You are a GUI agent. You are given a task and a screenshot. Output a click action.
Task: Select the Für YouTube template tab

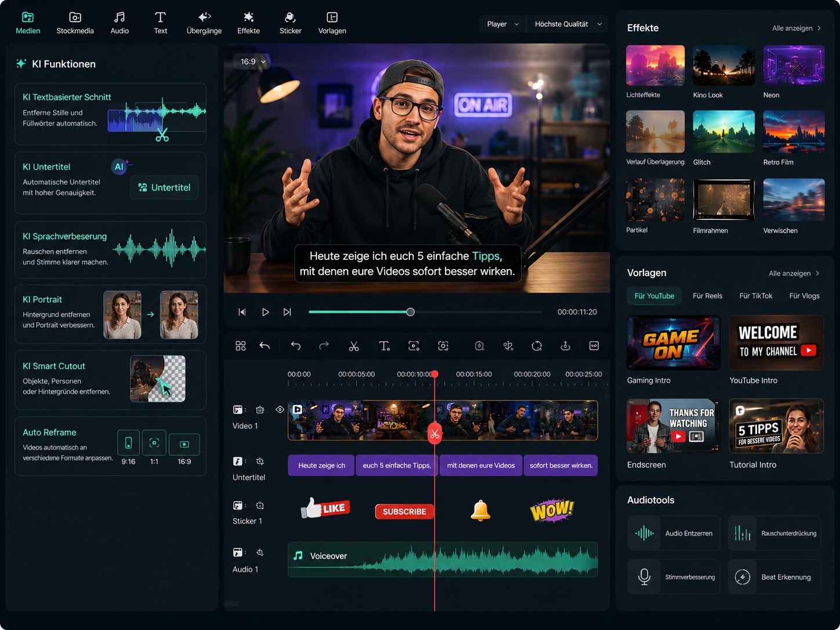pyautogui.click(x=654, y=296)
